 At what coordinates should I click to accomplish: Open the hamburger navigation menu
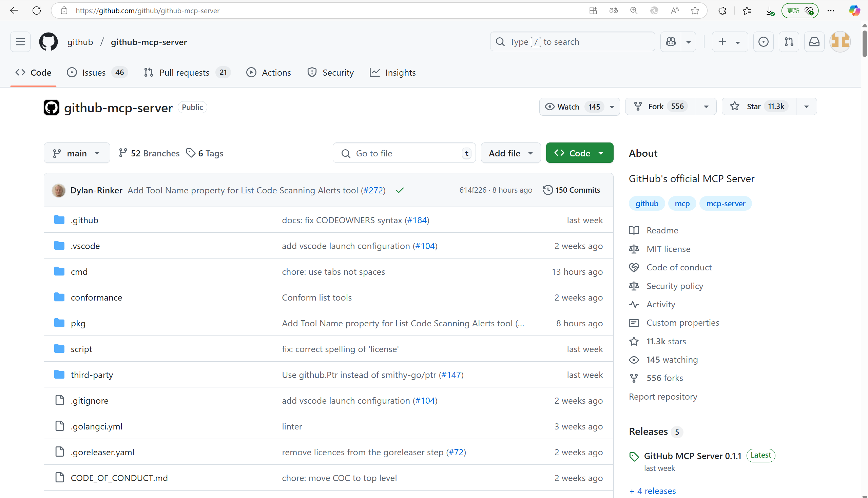pos(20,42)
